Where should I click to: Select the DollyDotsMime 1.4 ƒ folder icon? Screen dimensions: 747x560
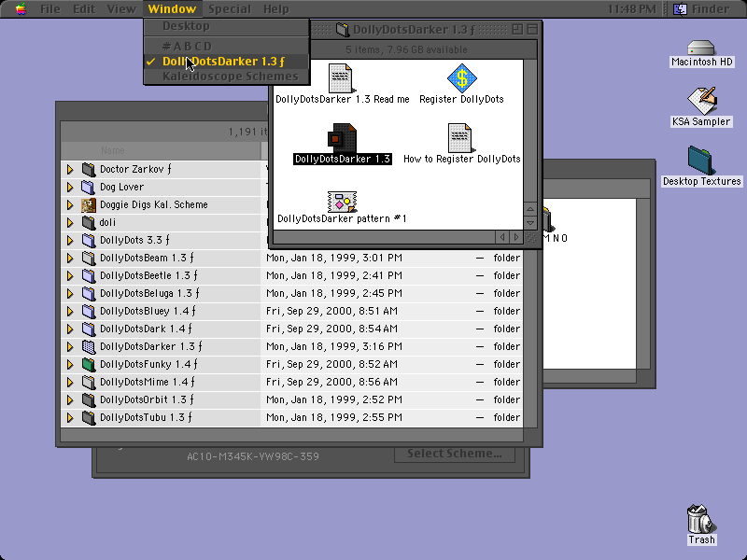point(89,382)
